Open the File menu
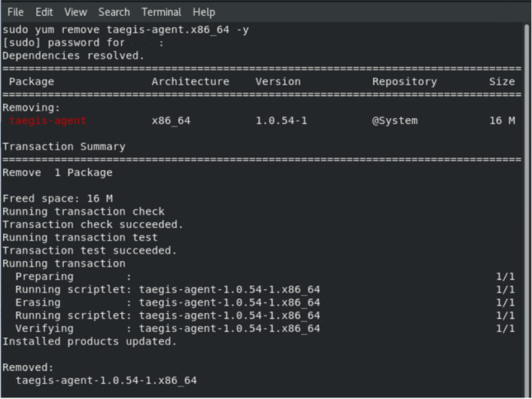Viewport: 532px width, 399px height. (x=16, y=12)
